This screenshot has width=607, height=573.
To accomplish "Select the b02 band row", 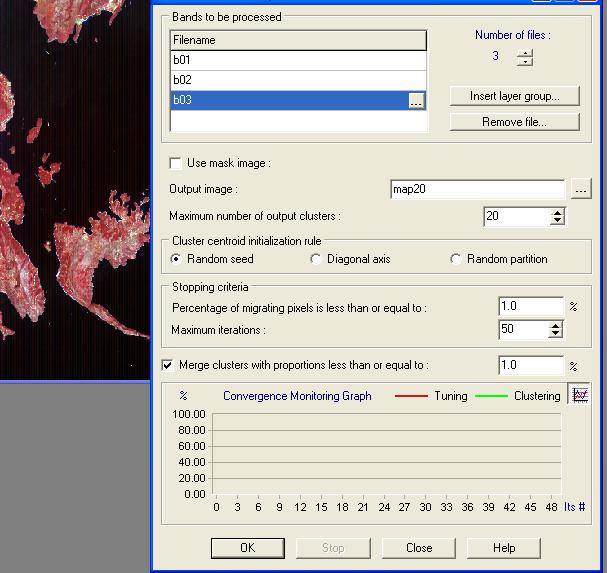I will tap(298, 80).
